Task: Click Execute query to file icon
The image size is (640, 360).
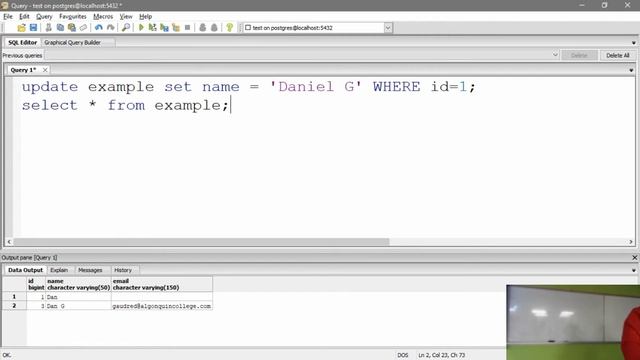Action: point(164,28)
